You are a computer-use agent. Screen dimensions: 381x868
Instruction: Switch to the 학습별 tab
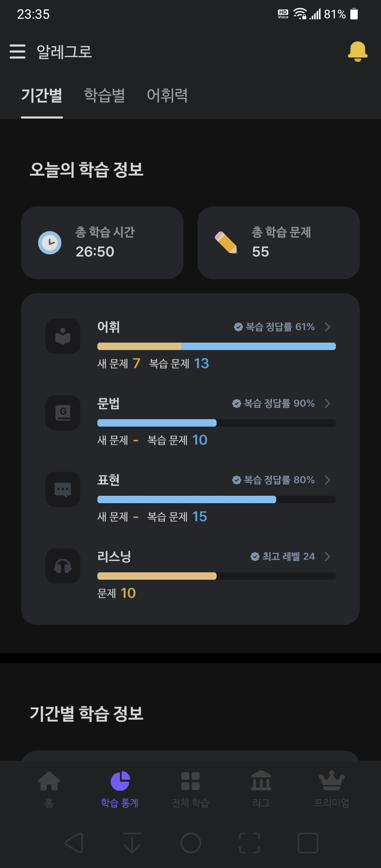pos(104,96)
